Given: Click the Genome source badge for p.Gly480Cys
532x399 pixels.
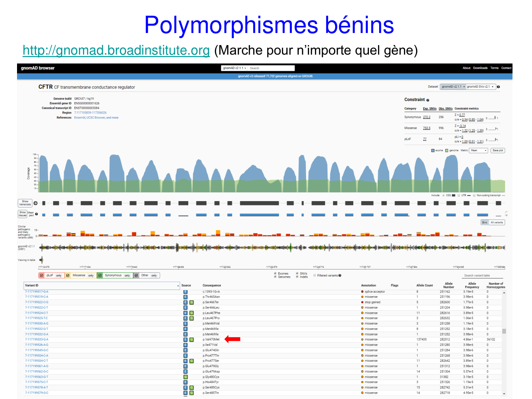Looking at the screenshot, I should 185,377.
